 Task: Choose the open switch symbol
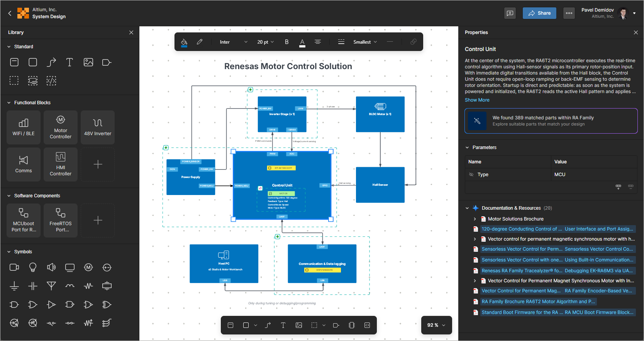51,323
